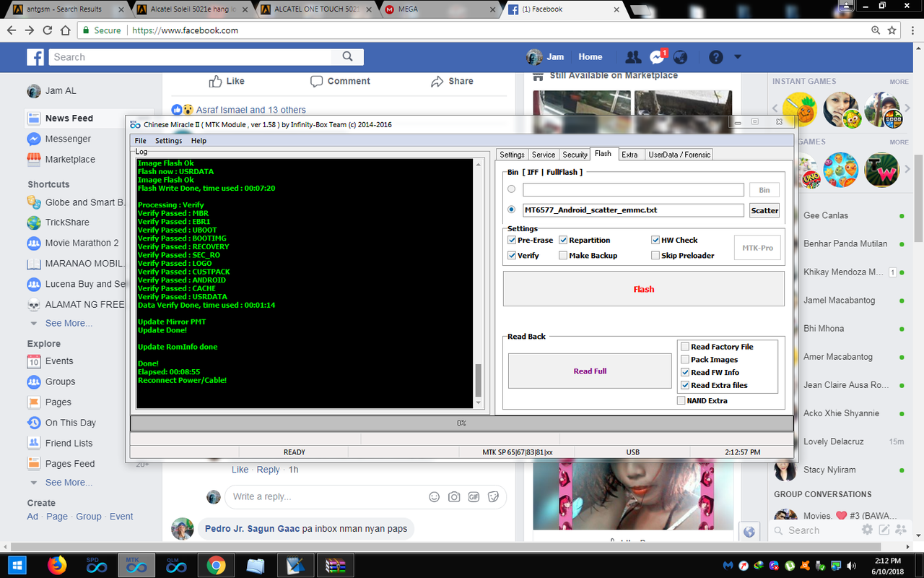Open the Settings menu in Chinese Miracle
The height and width of the screenshot is (578, 924).
coord(169,141)
